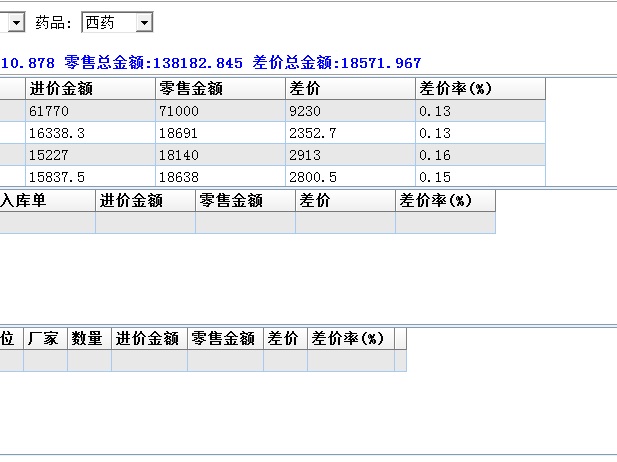
Task: Click the 0.13 rate in the 16338.3 row
Action: click(x=480, y=133)
